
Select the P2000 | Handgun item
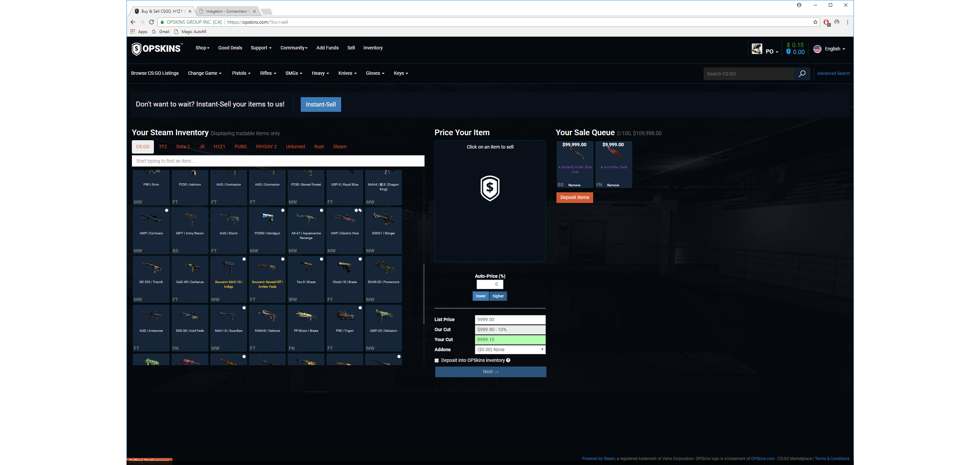(267, 231)
